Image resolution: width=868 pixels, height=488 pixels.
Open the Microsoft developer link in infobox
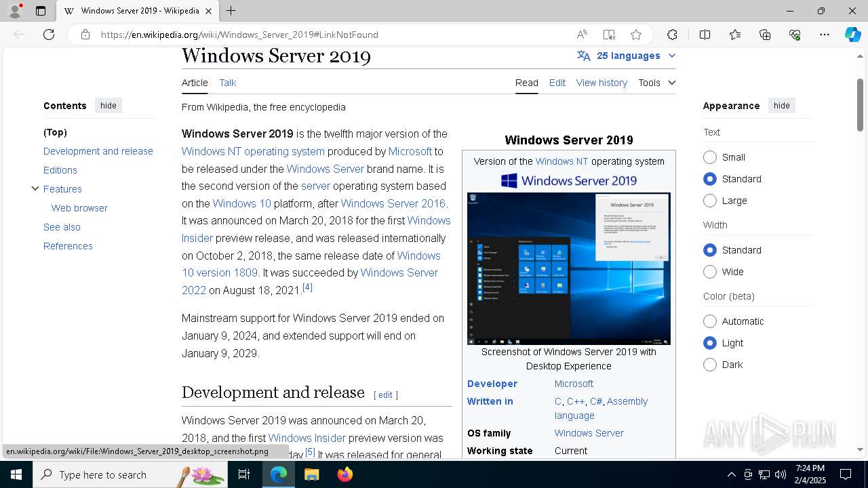(574, 384)
